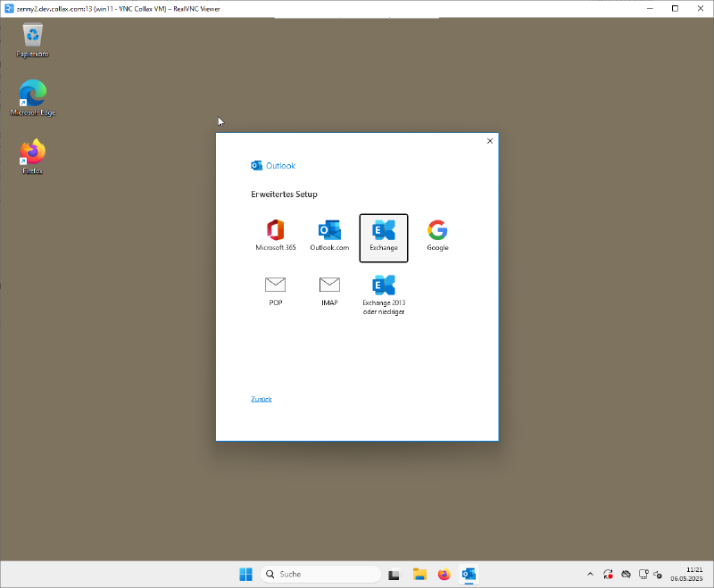Expand hidden system tray icons
714x588 pixels.
tap(590, 575)
